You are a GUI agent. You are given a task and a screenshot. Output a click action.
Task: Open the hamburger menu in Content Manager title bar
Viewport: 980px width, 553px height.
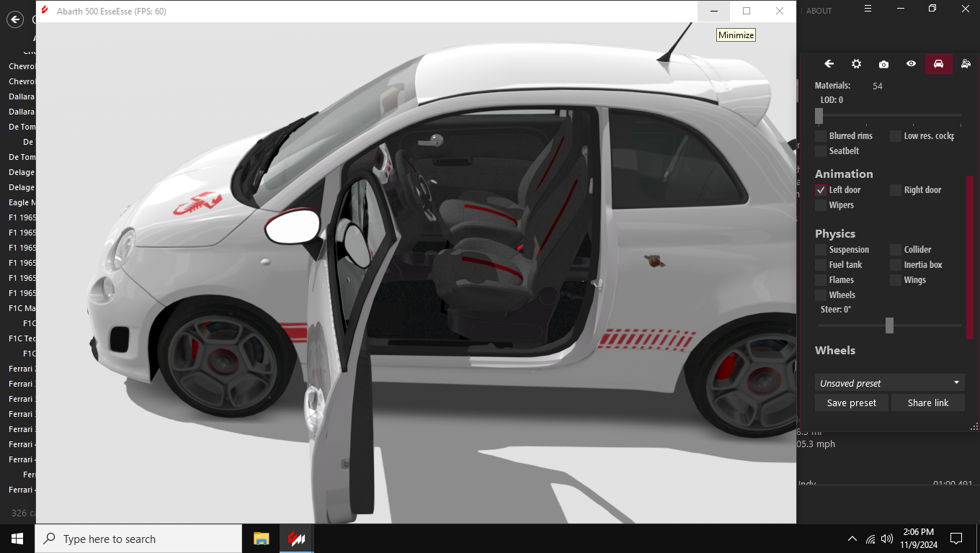pos(868,9)
